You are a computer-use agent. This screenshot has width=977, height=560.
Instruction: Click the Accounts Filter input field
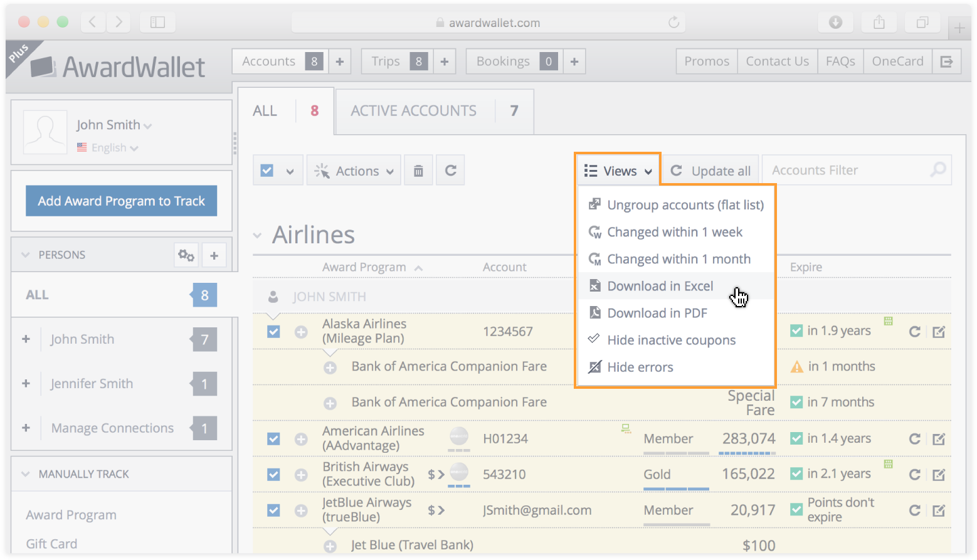pyautogui.click(x=857, y=170)
